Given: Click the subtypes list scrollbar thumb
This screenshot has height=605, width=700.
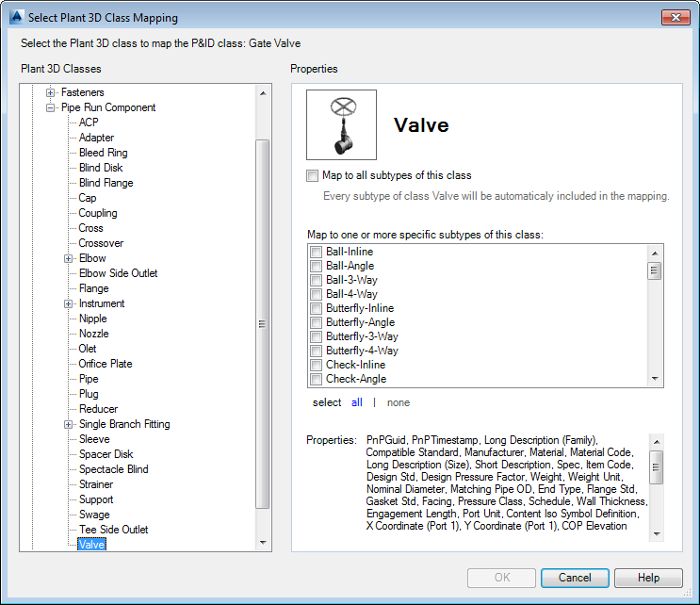Looking at the screenshot, I should tap(655, 270).
